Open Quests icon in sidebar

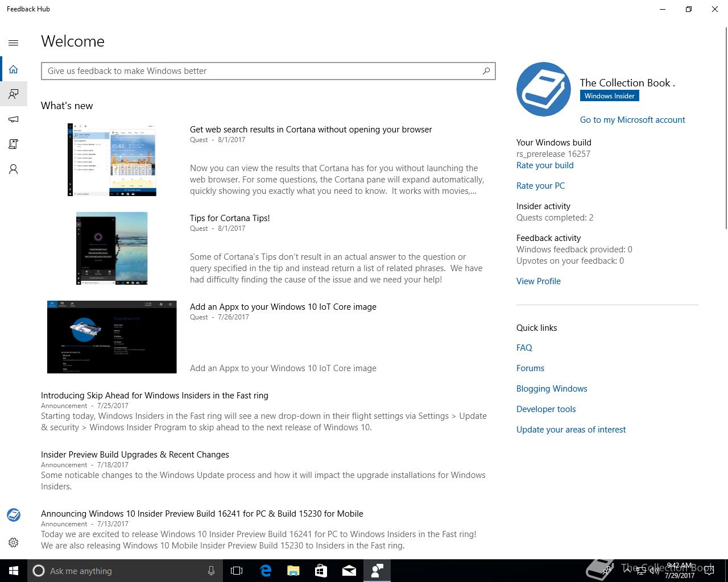14,144
